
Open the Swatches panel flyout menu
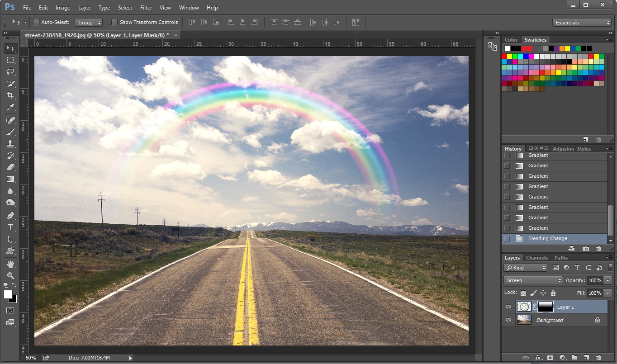coord(609,40)
